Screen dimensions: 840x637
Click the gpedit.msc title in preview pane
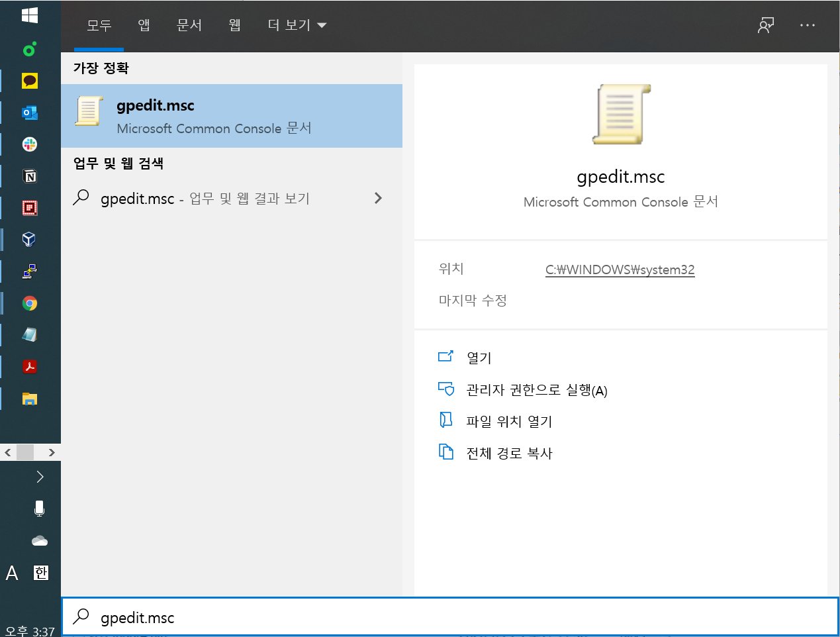point(621,177)
